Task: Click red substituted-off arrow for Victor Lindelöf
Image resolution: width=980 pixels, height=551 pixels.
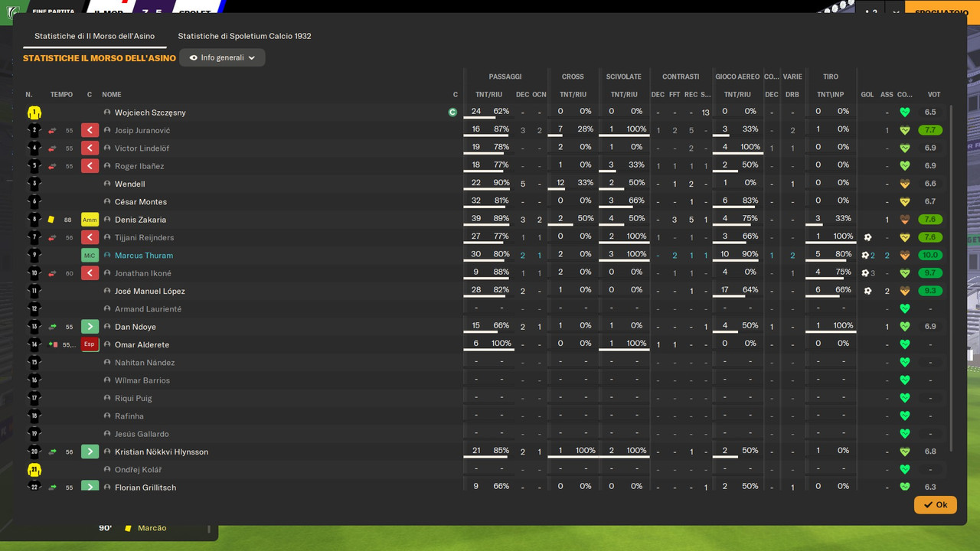Action: pos(90,148)
